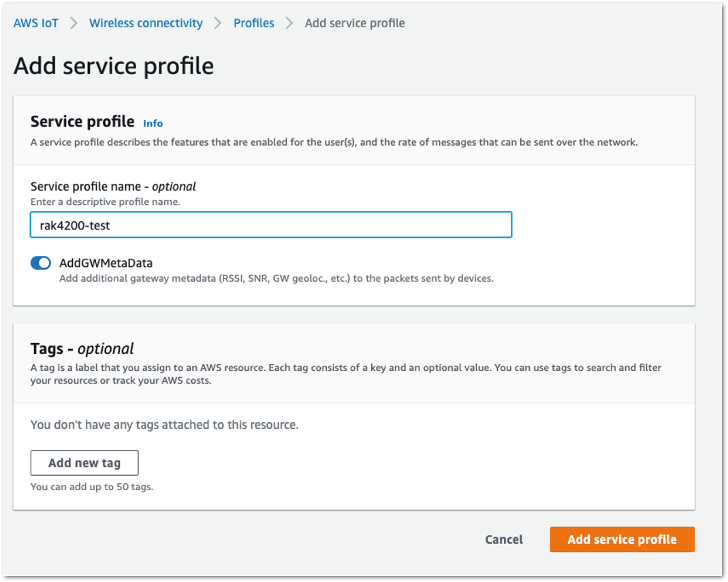Open the Info link beside Service profile
The width and height of the screenshot is (728, 582).
153,123
